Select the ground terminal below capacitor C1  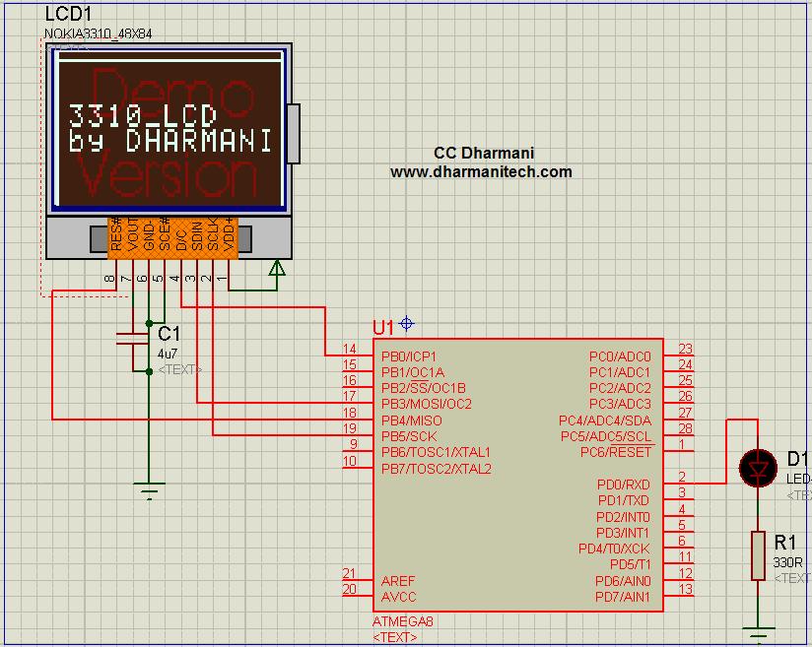coord(149,490)
